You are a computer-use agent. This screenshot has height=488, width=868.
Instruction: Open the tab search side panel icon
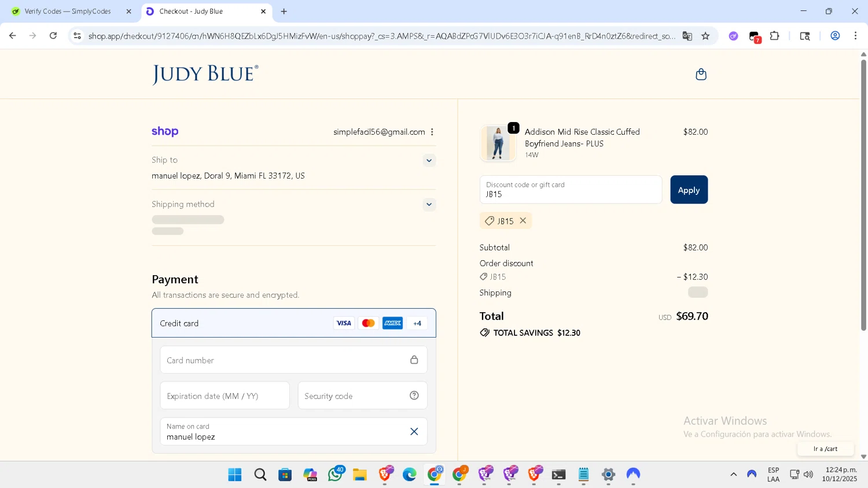tap(805, 36)
